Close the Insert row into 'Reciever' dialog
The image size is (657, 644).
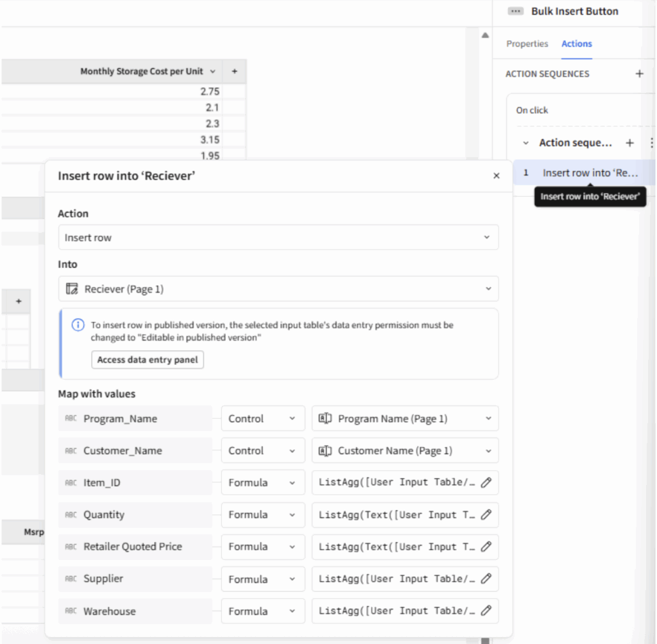[x=496, y=176]
